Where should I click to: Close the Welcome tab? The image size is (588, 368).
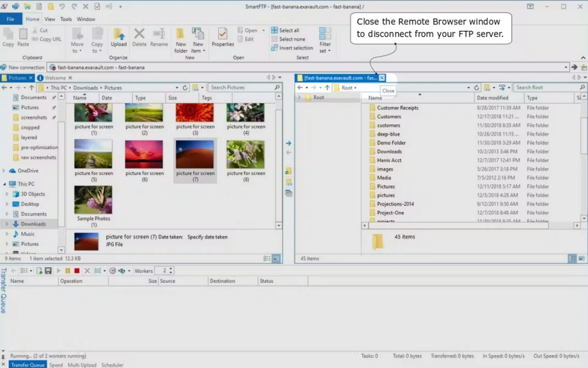pos(70,78)
